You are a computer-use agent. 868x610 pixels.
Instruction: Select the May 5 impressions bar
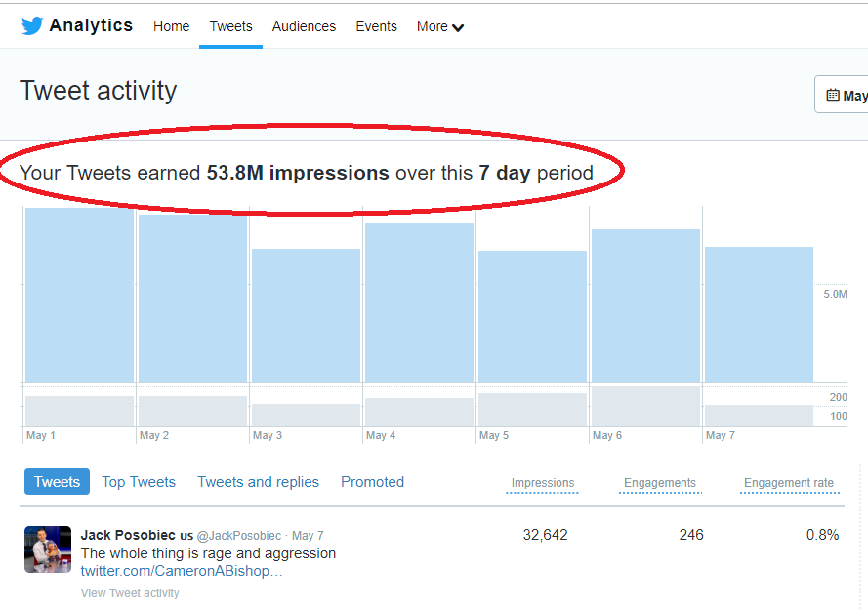(x=532, y=316)
